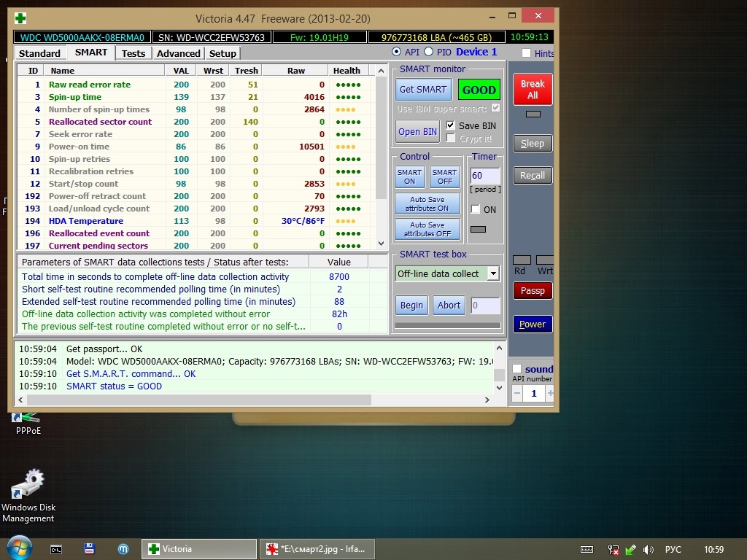Turn SMART ON with the button

click(x=410, y=176)
